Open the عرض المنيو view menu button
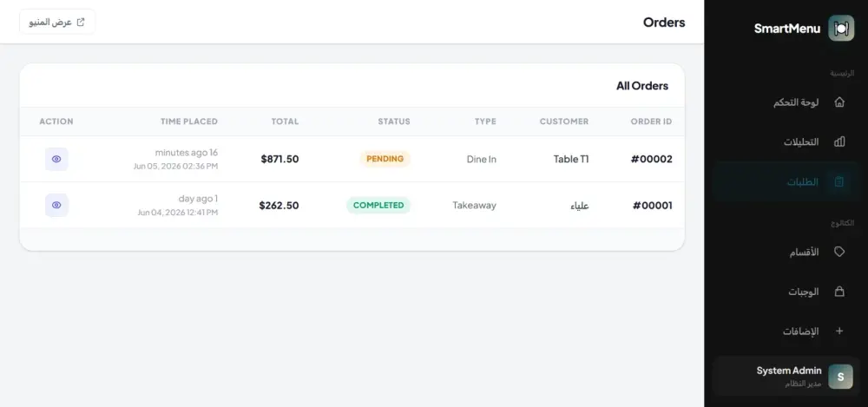Screen dimensions: 868x407 (x=57, y=23)
